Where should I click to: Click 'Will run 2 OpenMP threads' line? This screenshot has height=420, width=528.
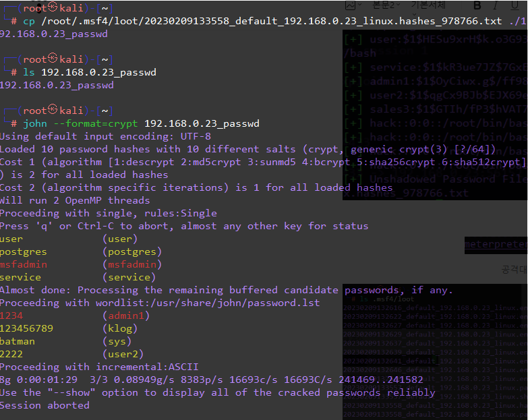pyautogui.click(x=75, y=201)
